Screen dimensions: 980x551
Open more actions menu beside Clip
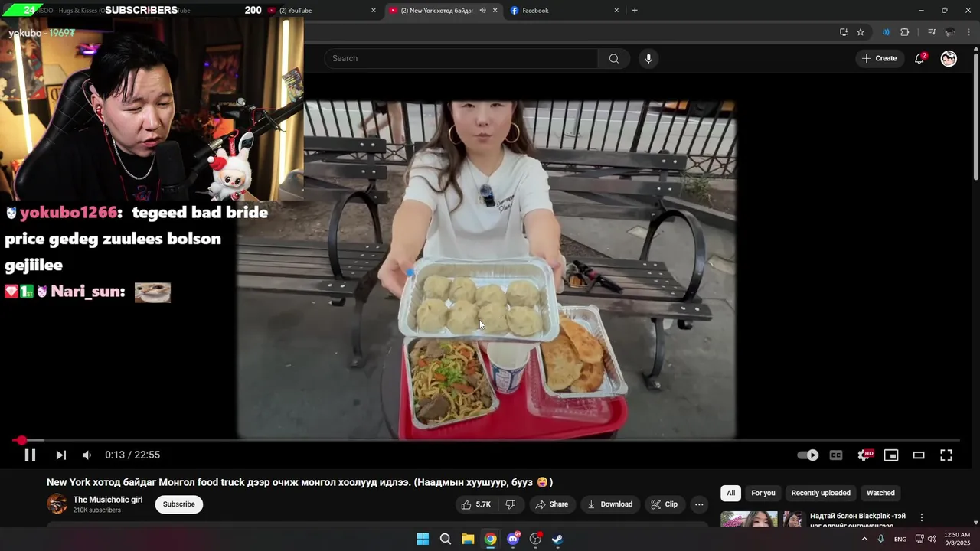point(699,504)
